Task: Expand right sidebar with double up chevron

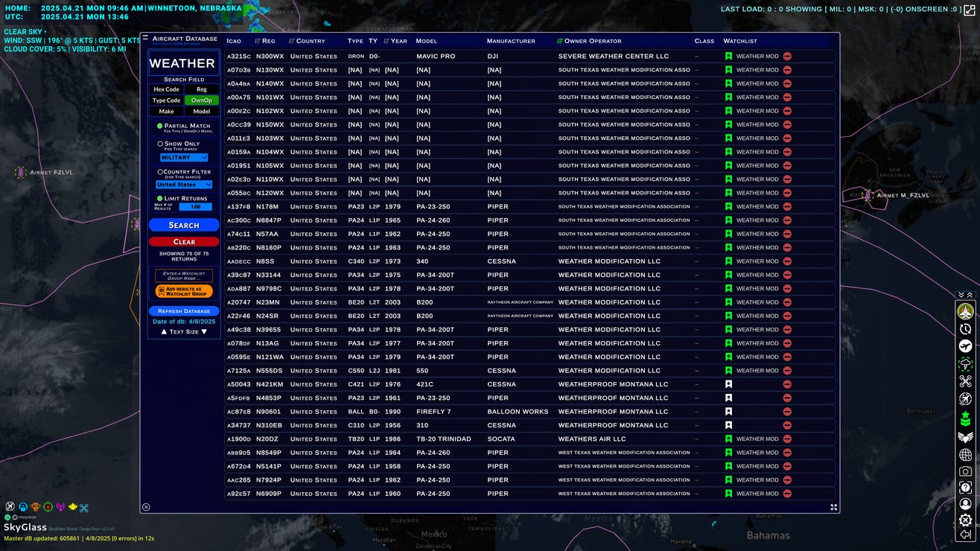Action: point(970,296)
